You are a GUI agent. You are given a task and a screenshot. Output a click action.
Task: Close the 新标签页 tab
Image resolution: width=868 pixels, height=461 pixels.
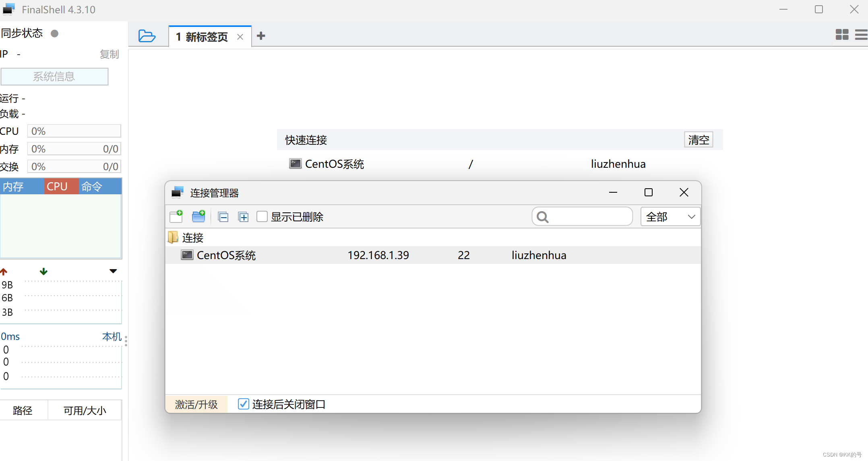click(240, 37)
